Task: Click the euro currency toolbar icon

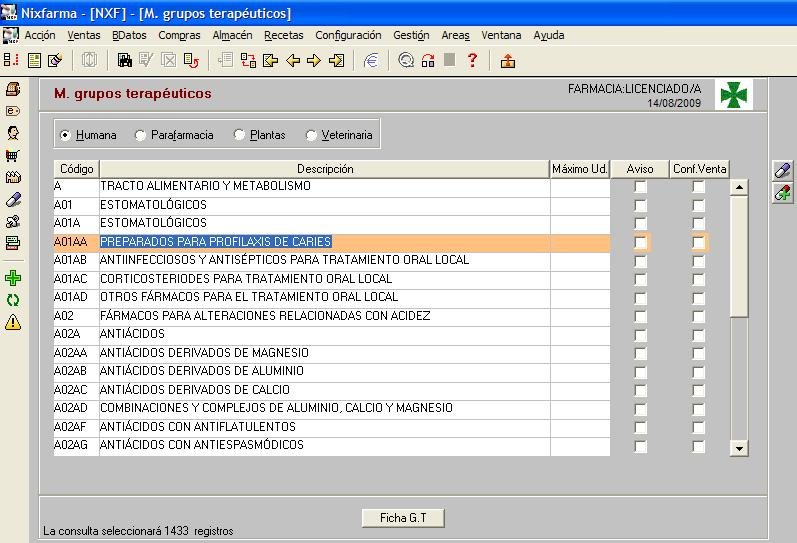Action: click(372, 61)
